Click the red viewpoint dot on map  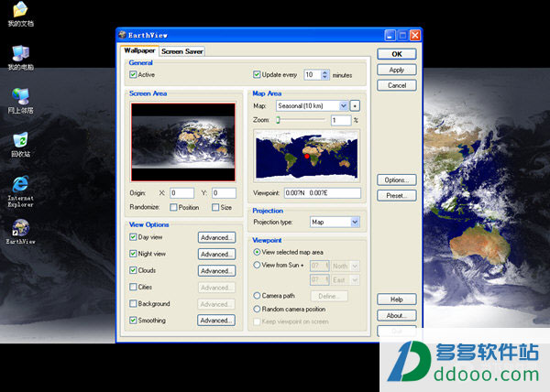click(x=307, y=157)
